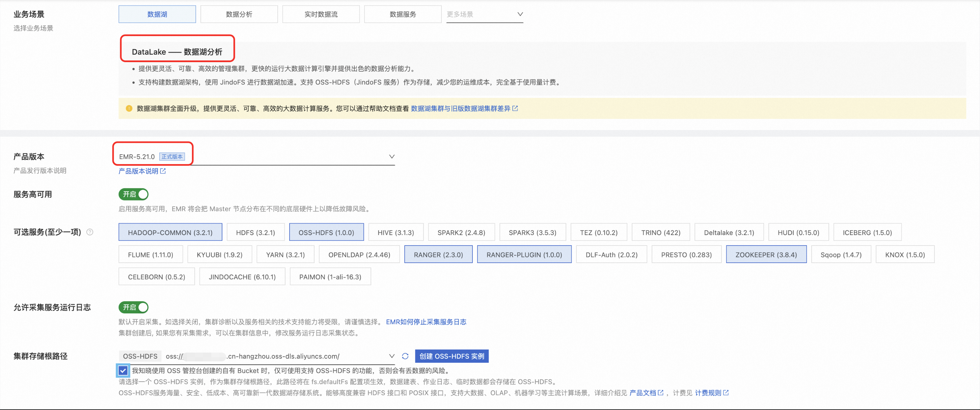Screen dimensions: 980x410
Task: Toggle the 服务高可用 switch
Action: click(x=134, y=194)
